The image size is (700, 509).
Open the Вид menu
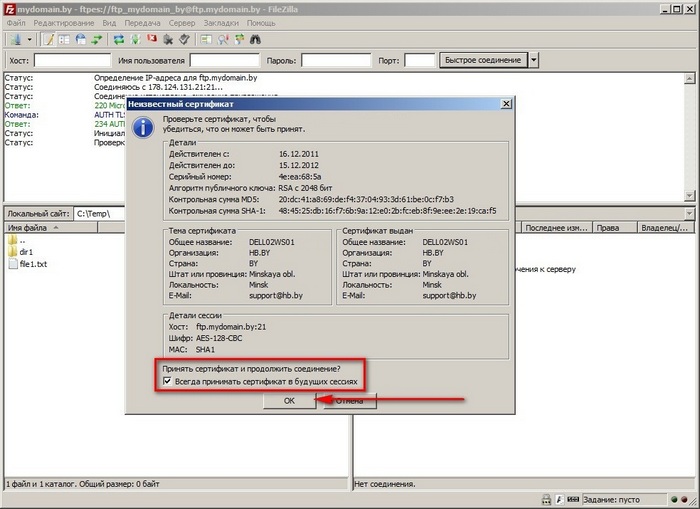click(x=109, y=23)
